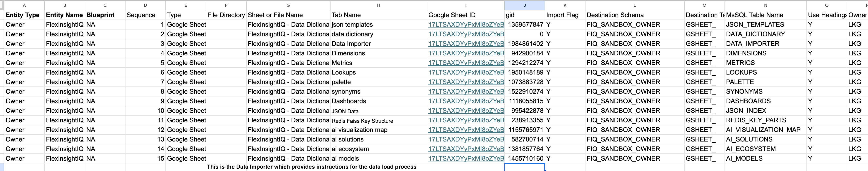Select the AI_VISUALIZATION_MAP table name cell
The image size is (868, 171).
click(x=765, y=130)
